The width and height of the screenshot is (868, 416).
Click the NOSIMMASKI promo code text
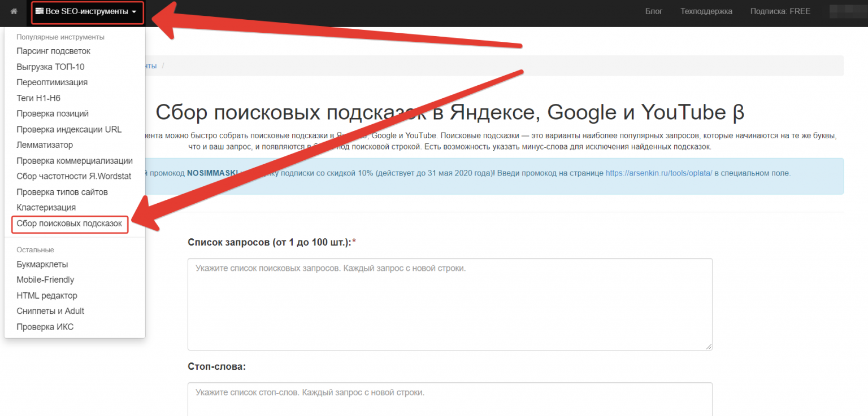tap(212, 173)
